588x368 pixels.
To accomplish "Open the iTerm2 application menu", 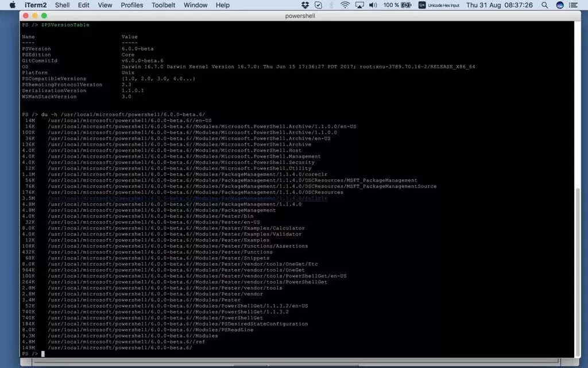I will pyautogui.click(x=36, y=5).
